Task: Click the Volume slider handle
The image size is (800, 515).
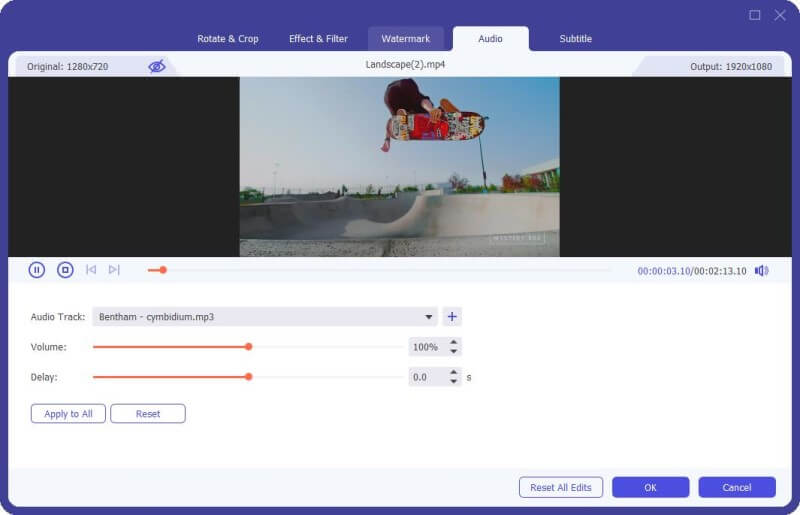Action: (248, 347)
